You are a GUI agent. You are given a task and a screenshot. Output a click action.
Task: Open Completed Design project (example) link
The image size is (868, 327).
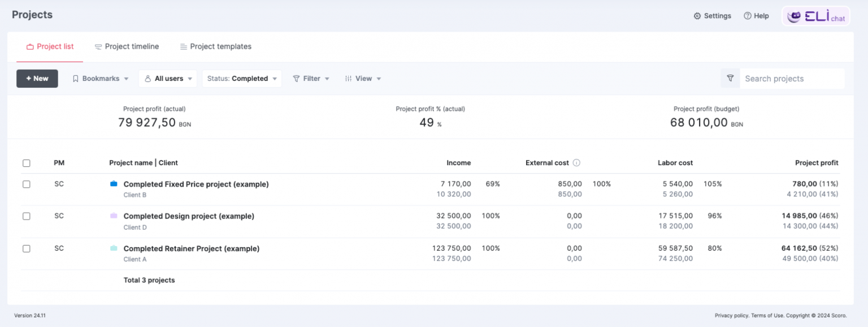tap(189, 216)
